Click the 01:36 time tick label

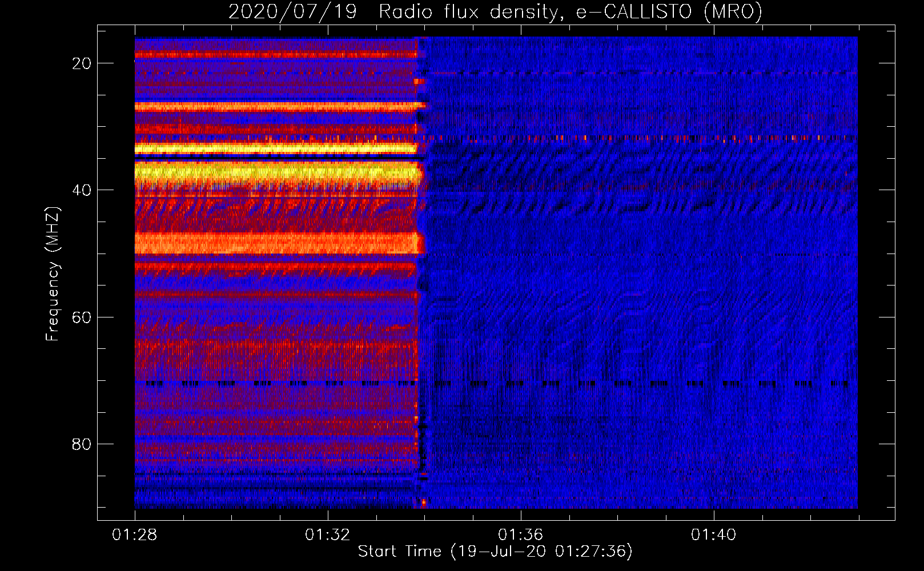pos(521,535)
